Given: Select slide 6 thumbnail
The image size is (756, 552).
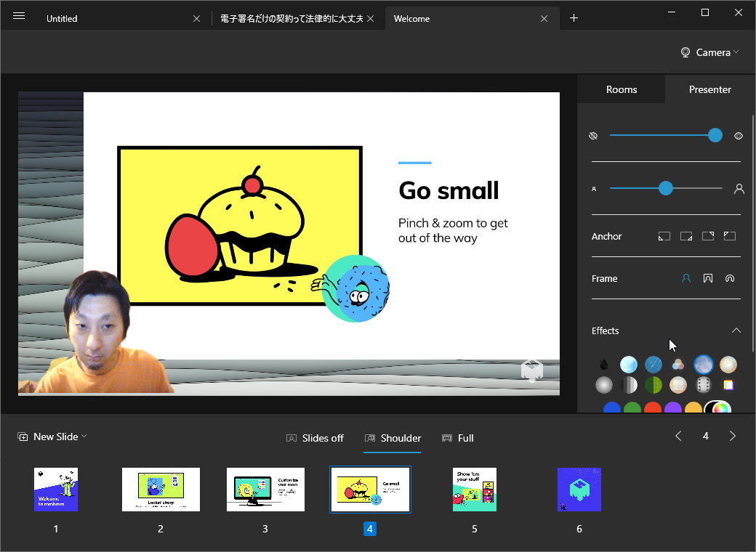Looking at the screenshot, I should (x=579, y=490).
